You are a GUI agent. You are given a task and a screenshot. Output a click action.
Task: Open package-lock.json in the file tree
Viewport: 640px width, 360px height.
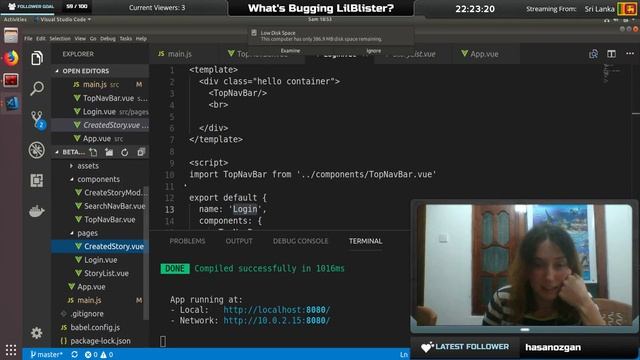(x=101, y=341)
